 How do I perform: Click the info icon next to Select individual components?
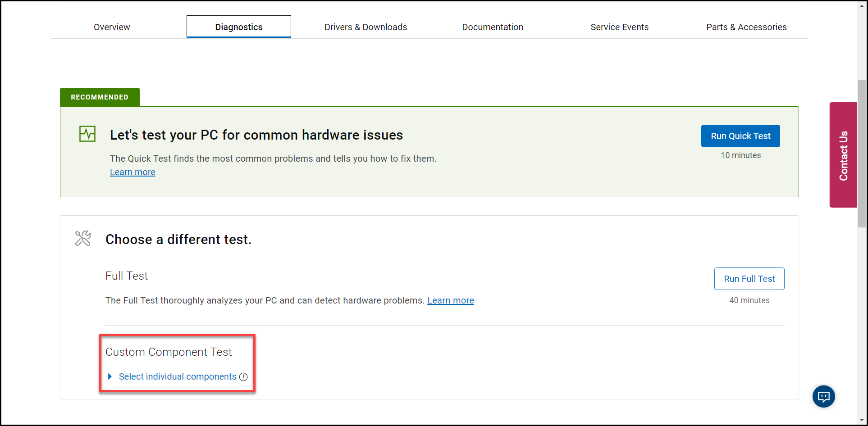243,377
